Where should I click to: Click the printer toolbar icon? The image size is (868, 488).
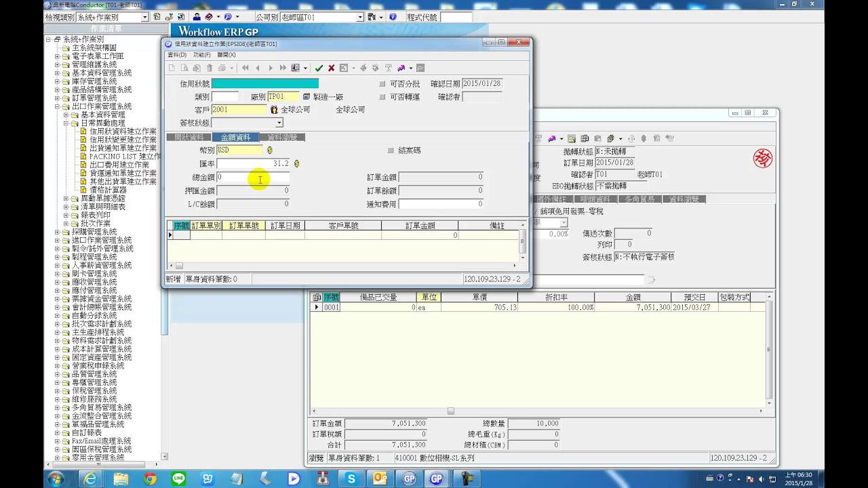(x=222, y=68)
